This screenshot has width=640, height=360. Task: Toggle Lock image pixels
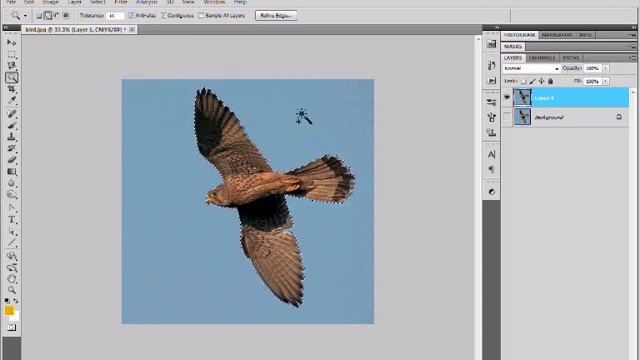coord(533,81)
